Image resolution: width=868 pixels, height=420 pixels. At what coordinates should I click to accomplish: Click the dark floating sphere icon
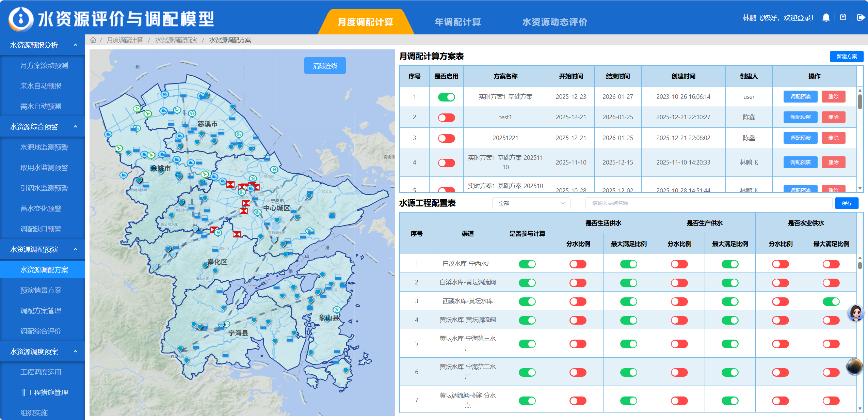point(854,367)
